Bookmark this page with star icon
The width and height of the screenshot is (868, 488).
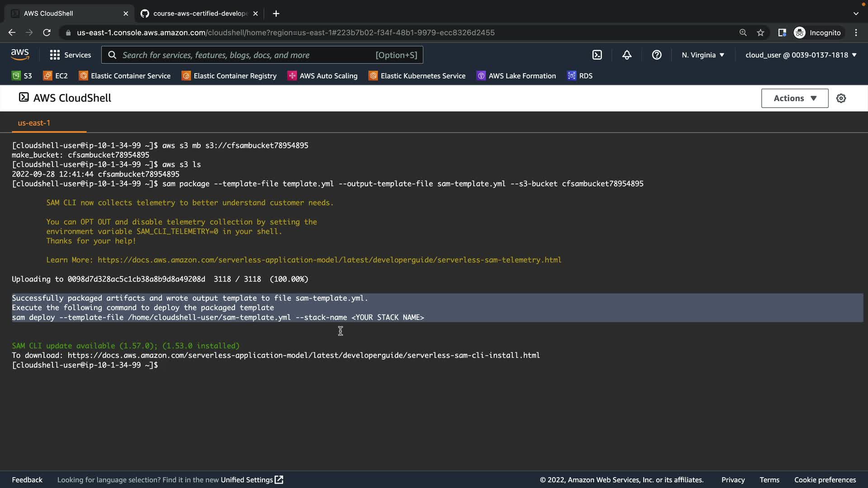coord(760,33)
